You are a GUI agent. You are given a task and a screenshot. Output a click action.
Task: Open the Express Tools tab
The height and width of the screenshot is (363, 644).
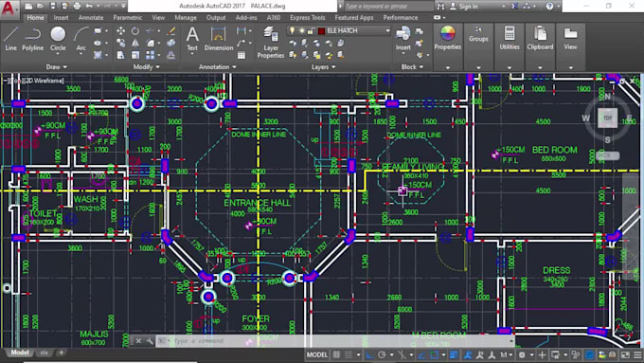pos(307,18)
